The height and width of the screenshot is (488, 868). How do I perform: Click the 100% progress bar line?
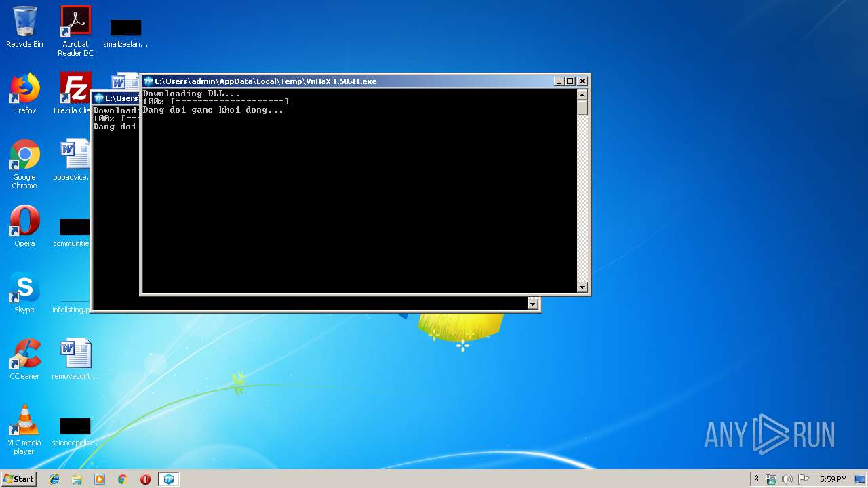pyautogui.click(x=216, y=102)
